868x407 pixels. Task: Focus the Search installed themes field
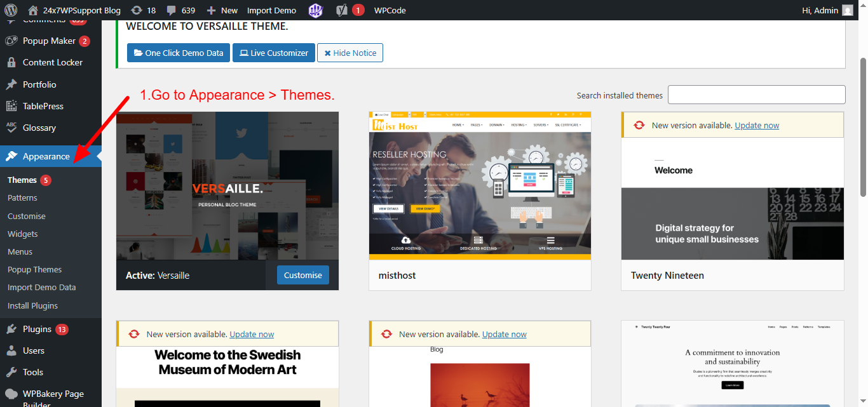coord(756,95)
